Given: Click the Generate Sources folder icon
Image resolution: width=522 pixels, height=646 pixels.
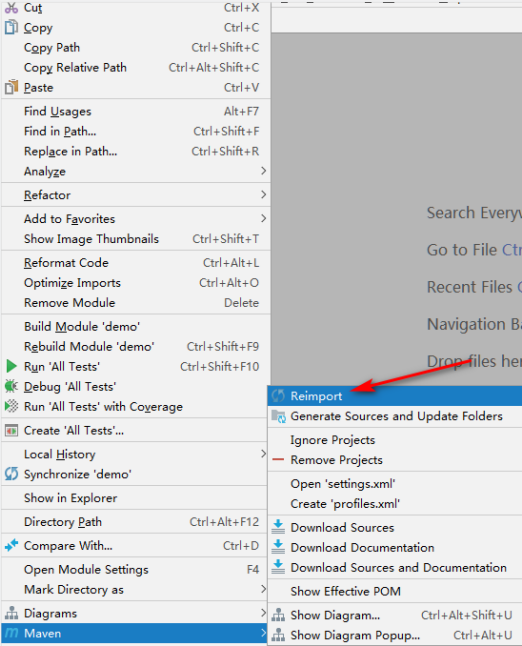Looking at the screenshot, I should [x=279, y=417].
